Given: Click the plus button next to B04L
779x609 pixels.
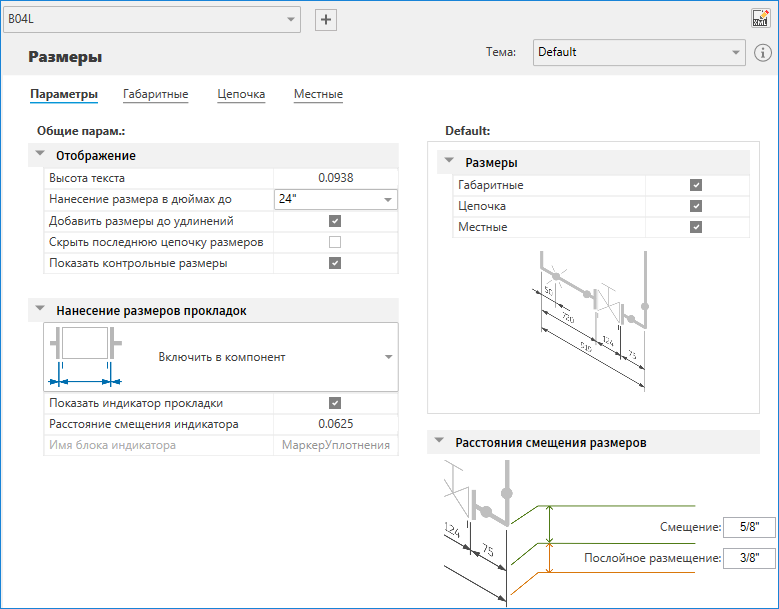Looking at the screenshot, I should tap(326, 20).
